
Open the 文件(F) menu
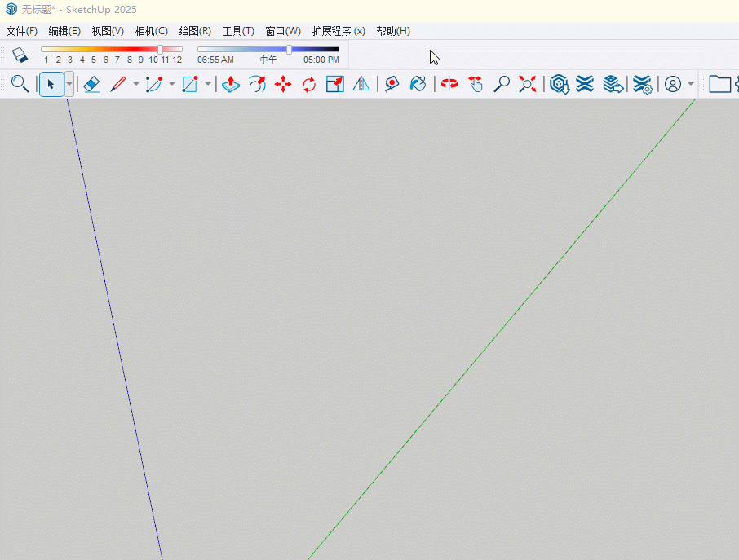[22, 31]
